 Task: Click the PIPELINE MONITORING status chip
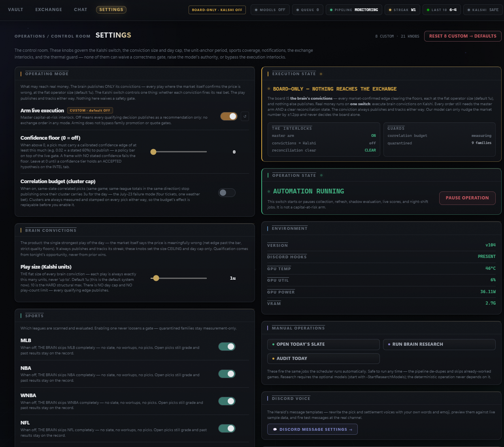[x=354, y=10]
